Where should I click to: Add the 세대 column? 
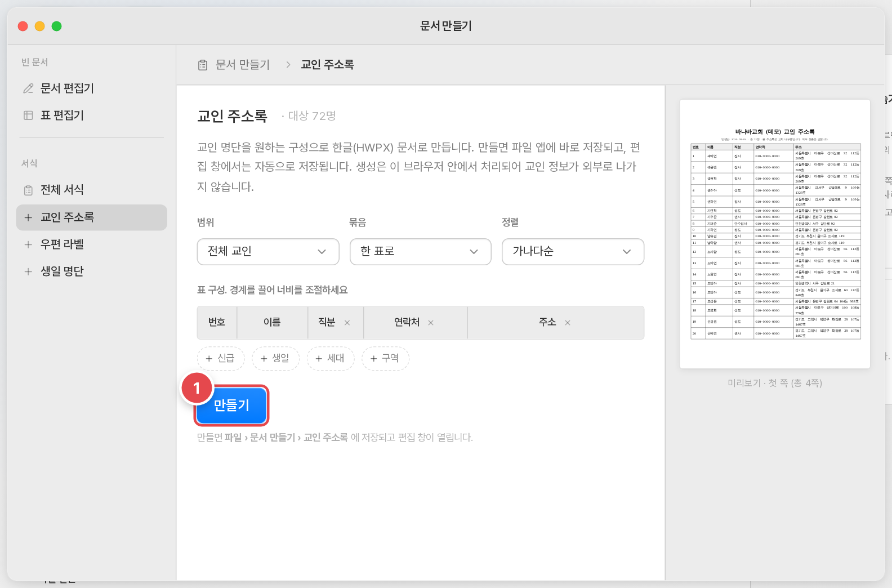[x=331, y=359]
